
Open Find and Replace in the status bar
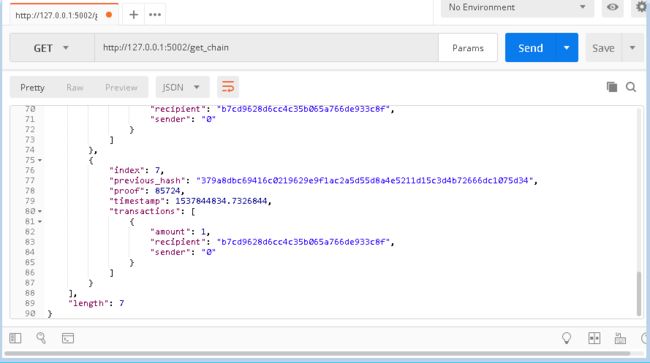[41, 338]
